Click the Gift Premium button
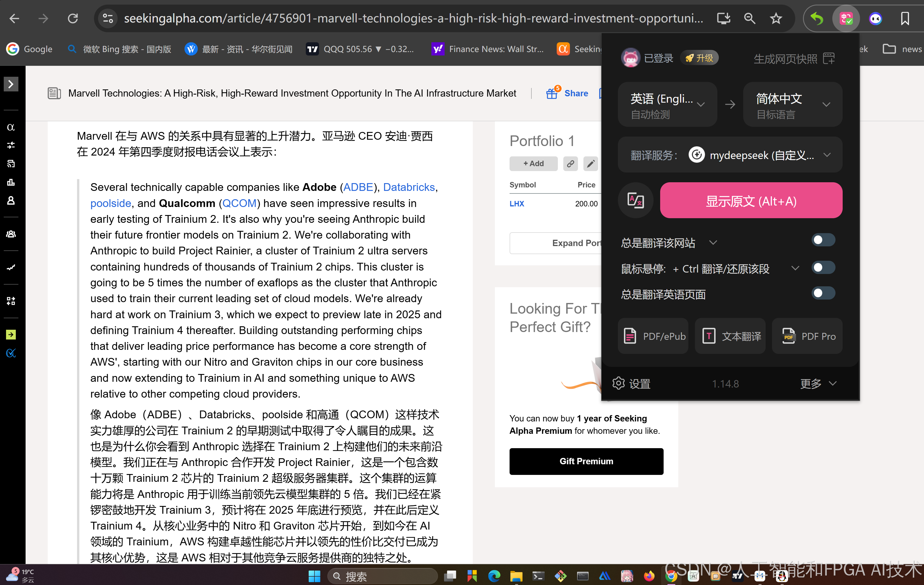Viewport: 924px width, 585px height. point(586,461)
